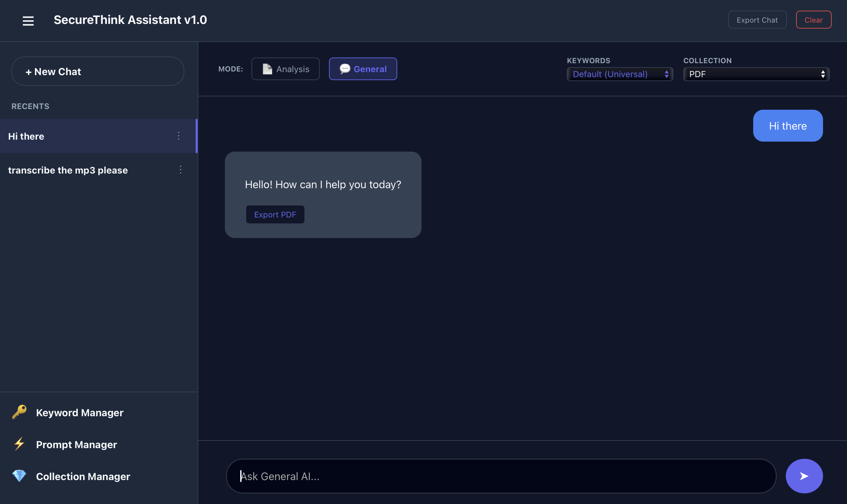Click Export PDF in the reply
The image size is (847, 504).
pyautogui.click(x=275, y=215)
